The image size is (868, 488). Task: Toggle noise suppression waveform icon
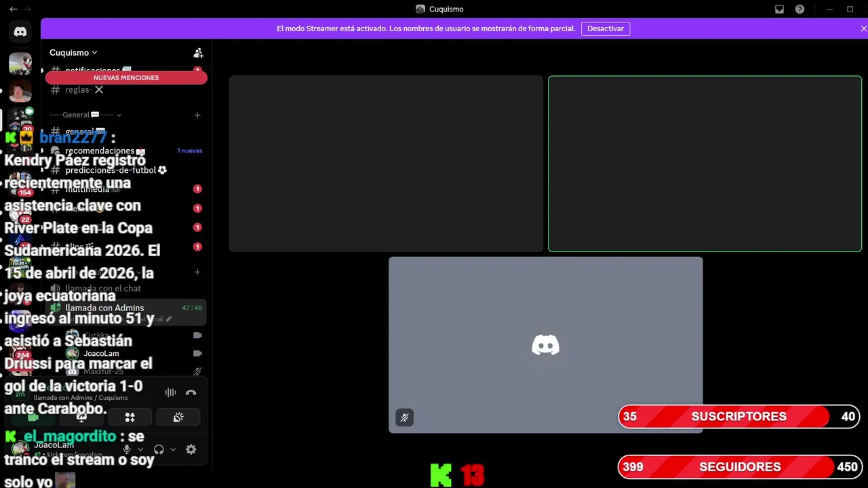(170, 392)
